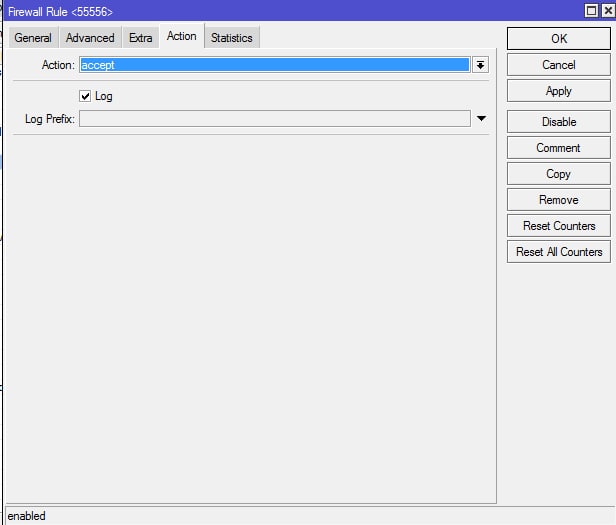
Task: Add a Comment to the rule
Action: pos(559,148)
